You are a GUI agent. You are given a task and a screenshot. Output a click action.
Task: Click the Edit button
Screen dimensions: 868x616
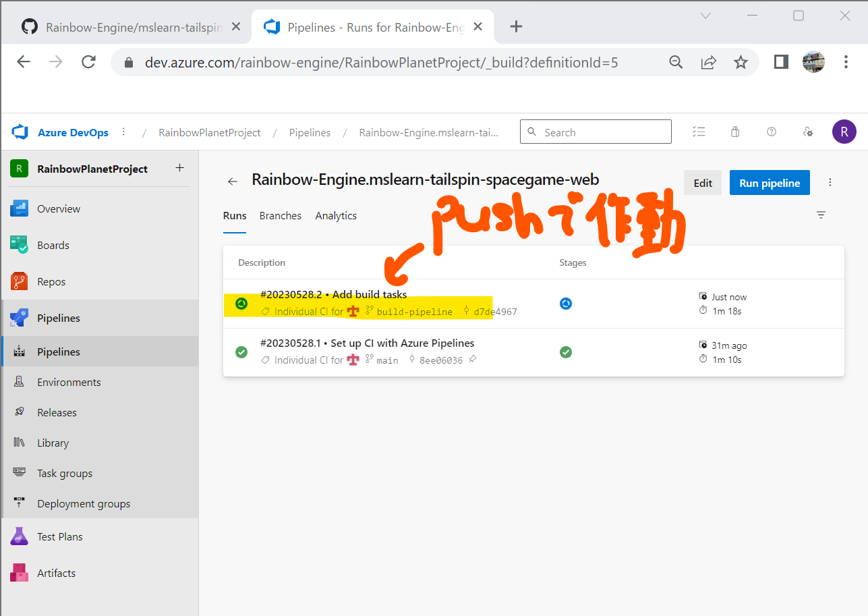point(703,183)
